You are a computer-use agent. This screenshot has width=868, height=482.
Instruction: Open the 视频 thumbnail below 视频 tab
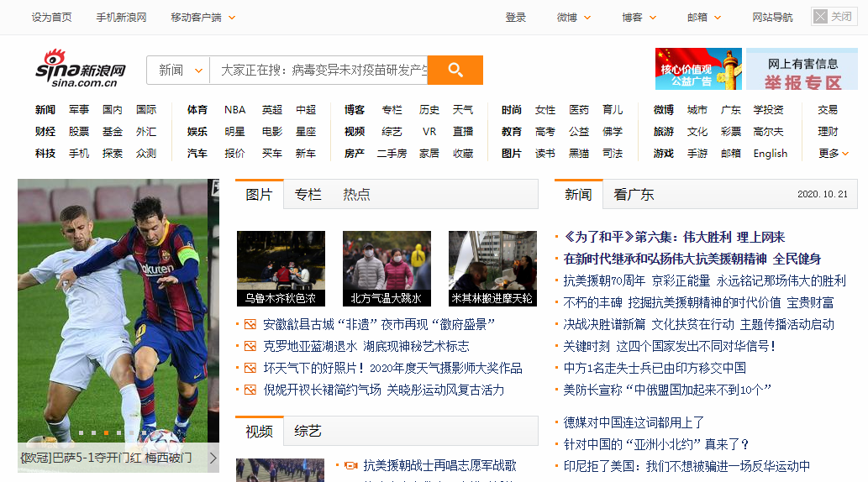point(280,470)
